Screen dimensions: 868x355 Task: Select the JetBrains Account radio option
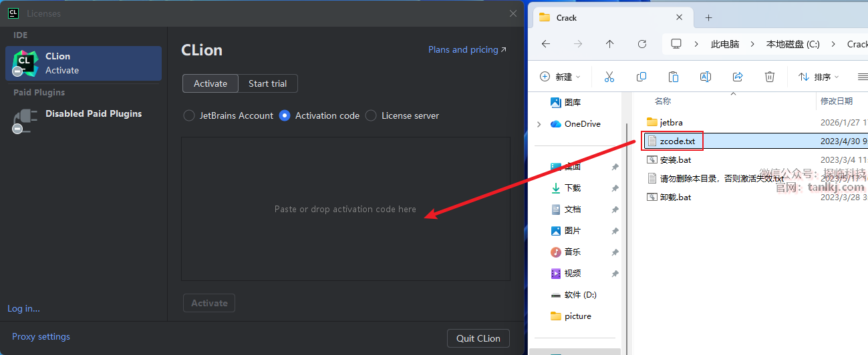pos(189,115)
